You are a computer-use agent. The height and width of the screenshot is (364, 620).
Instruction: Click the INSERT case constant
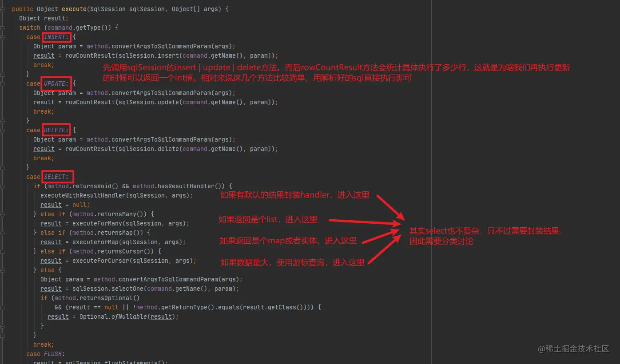(55, 37)
